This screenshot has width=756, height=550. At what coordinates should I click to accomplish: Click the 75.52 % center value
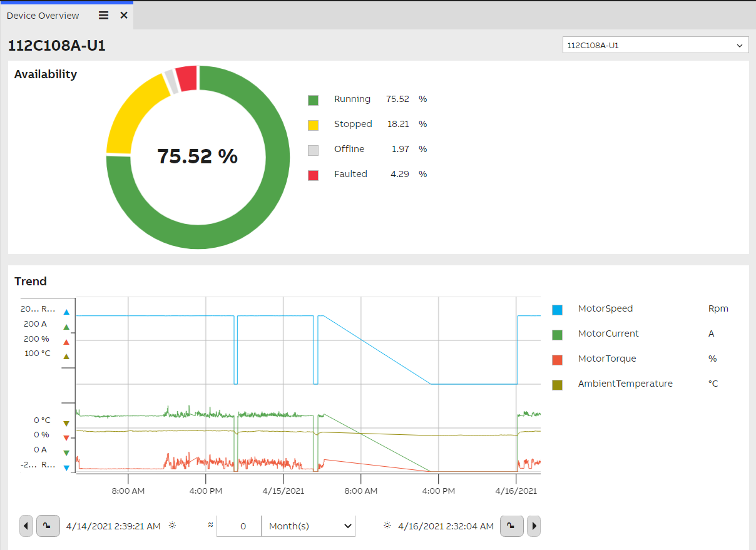(x=198, y=156)
